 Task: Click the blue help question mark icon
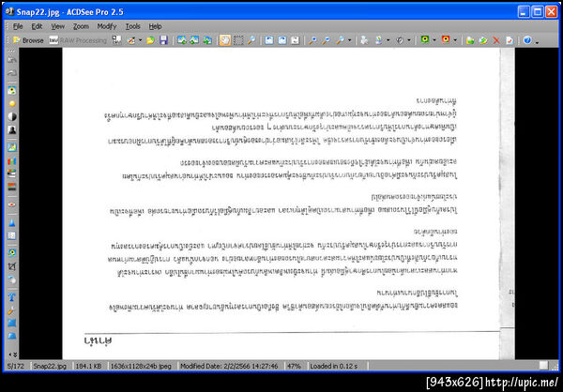pos(527,40)
